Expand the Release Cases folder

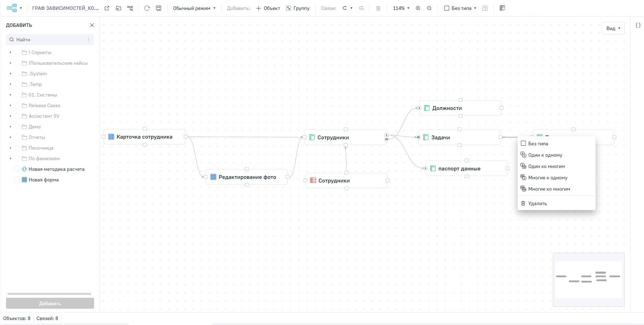pos(11,105)
